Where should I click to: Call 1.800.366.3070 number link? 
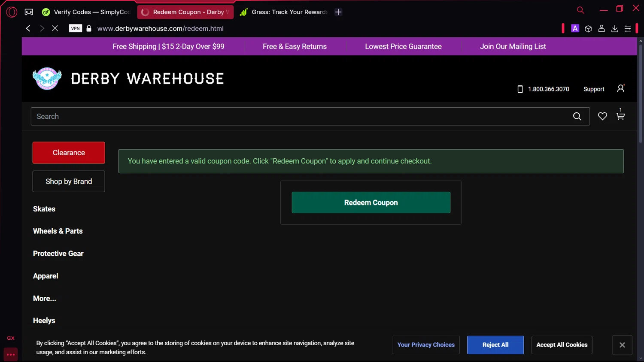coord(549,89)
